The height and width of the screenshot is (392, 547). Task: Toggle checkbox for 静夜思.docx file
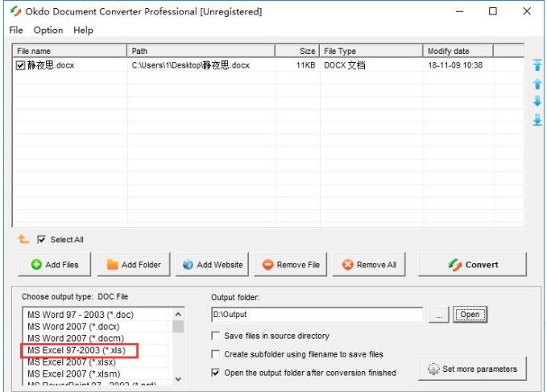pyautogui.click(x=20, y=65)
